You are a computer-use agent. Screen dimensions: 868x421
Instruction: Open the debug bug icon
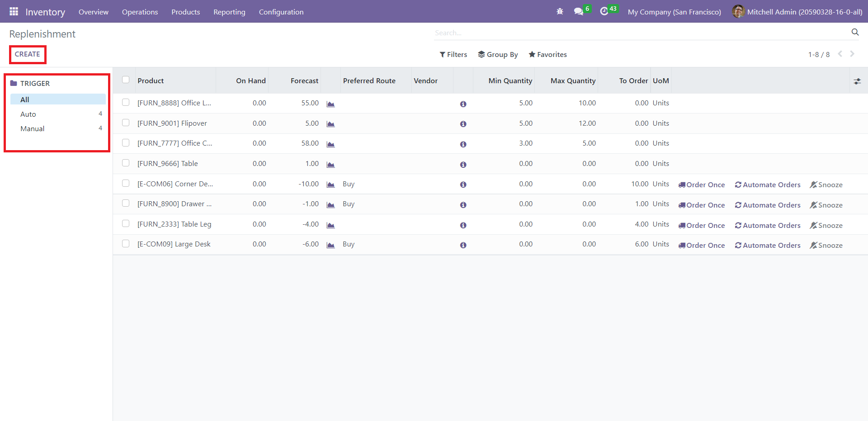[560, 11]
